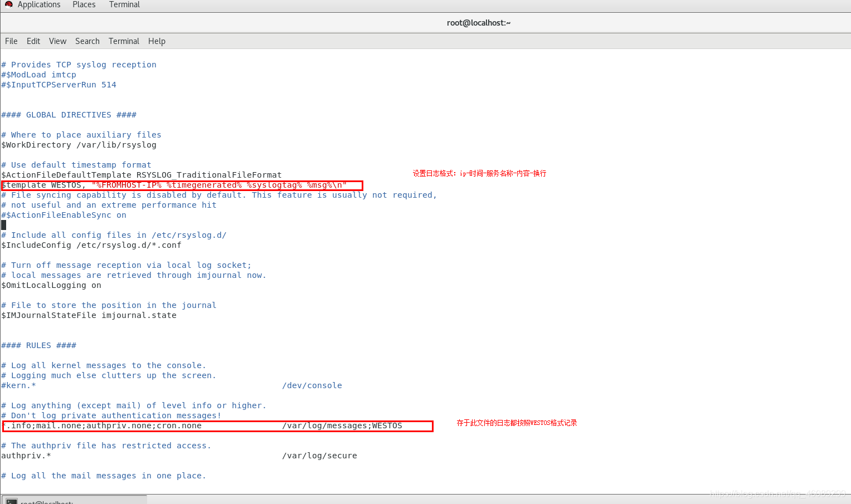851x504 pixels.
Task: Click '# Include all config files in /etc/rsyslog.d/' comment
Action: pos(114,235)
